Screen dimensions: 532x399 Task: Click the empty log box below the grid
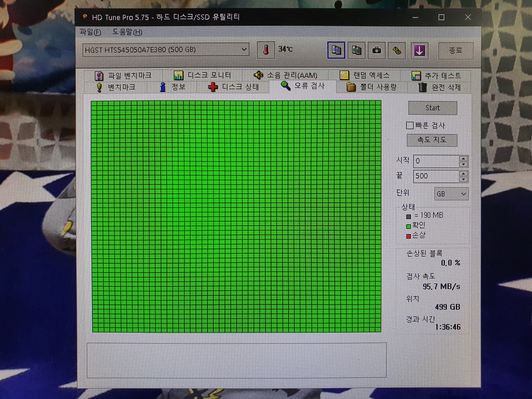pyautogui.click(x=236, y=360)
